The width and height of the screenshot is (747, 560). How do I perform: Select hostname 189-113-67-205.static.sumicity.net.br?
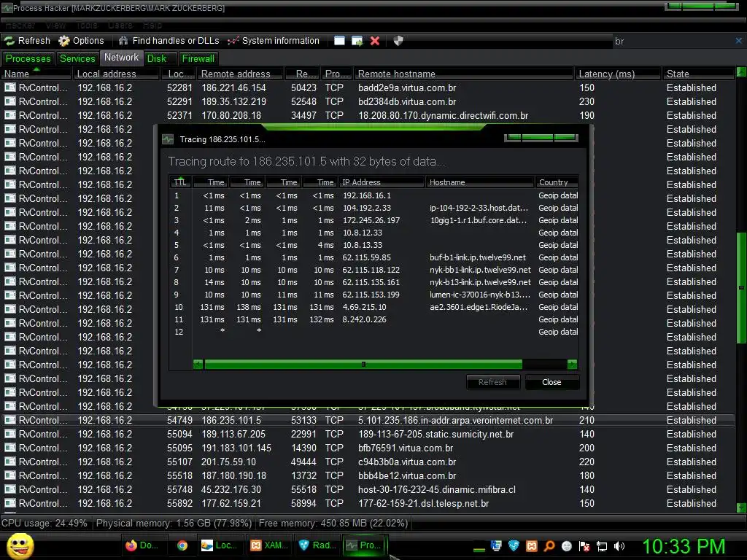436,434
